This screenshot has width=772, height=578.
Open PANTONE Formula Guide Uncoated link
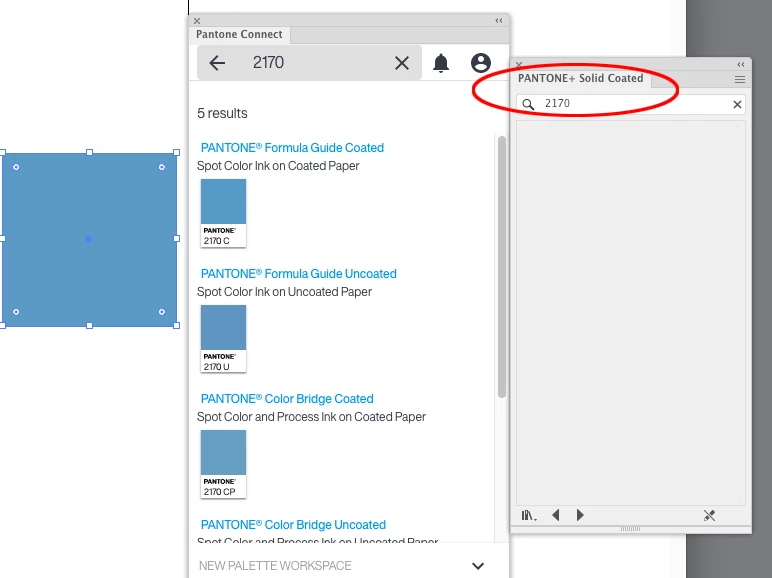coord(298,274)
